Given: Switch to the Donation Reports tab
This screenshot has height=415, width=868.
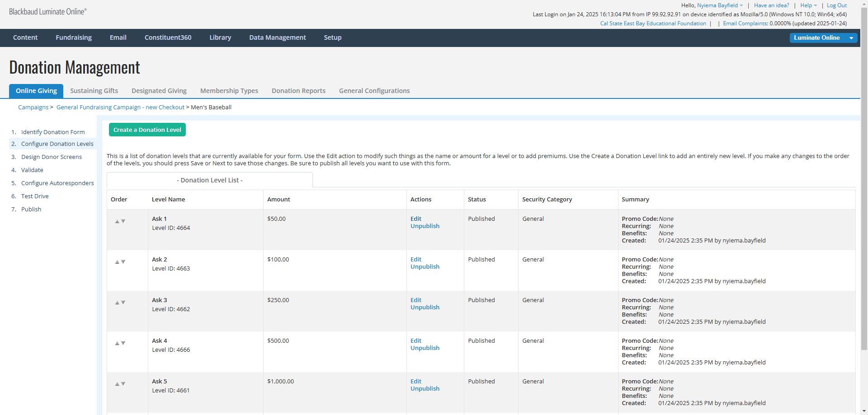Looking at the screenshot, I should (x=298, y=91).
